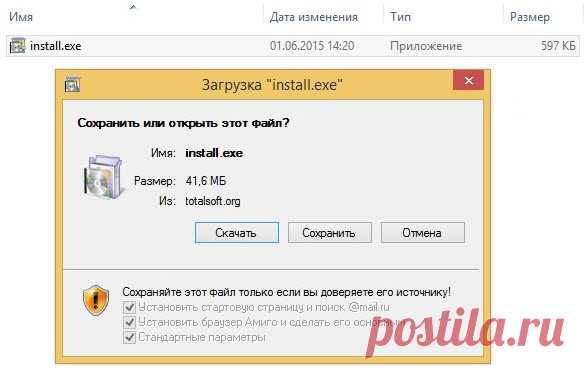
Task: Click the 597 КБ size cell
Action: pos(558,46)
